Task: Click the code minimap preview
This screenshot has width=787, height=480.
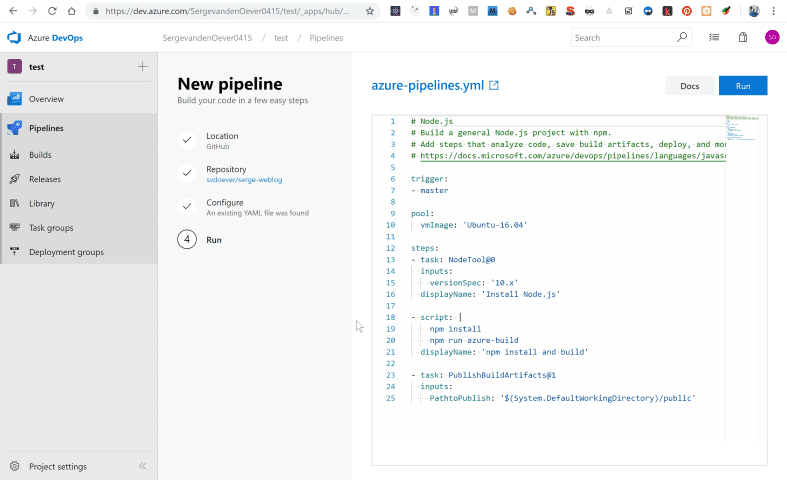Action: [x=741, y=130]
